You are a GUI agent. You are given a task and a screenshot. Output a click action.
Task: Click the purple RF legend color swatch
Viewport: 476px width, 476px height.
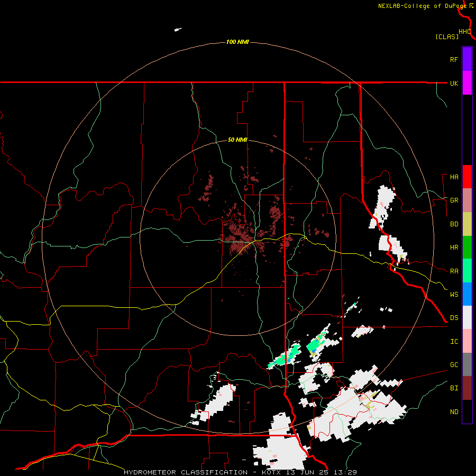click(x=467, y=59)
